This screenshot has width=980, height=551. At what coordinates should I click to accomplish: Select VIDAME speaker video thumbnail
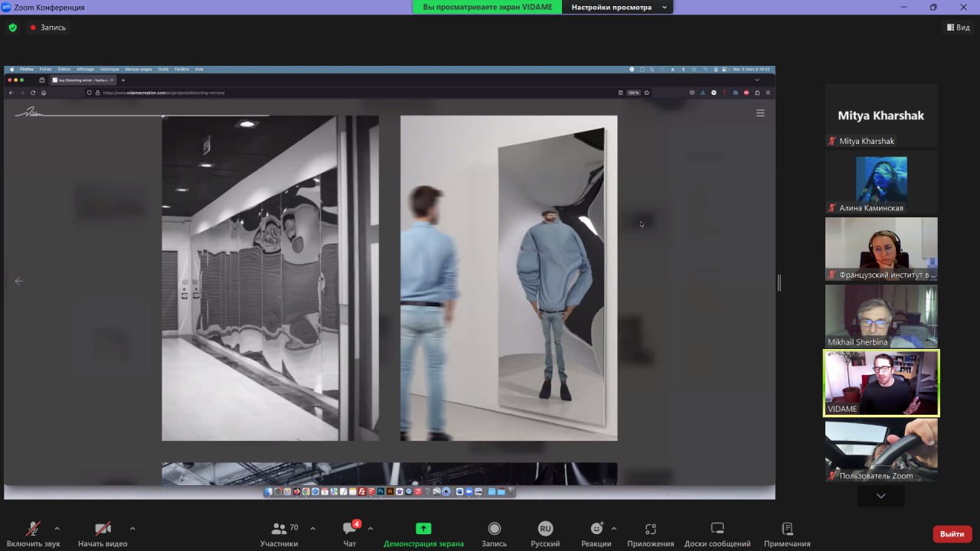[x=881, y=383]
